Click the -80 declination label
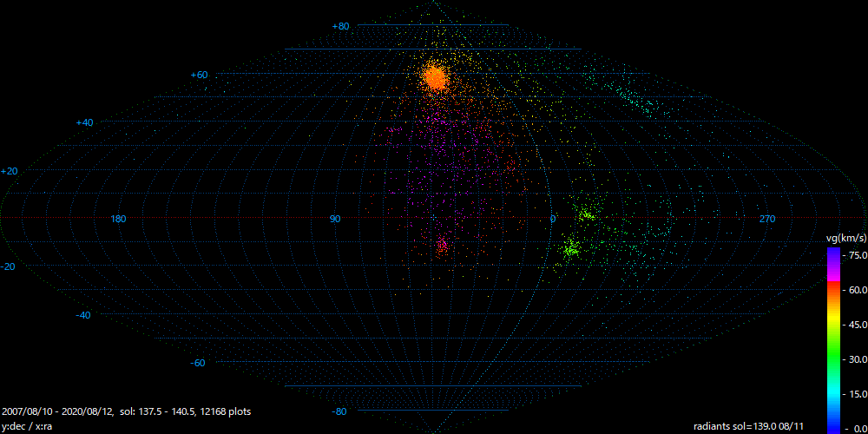The width and height of the screenshot is (868, 434). pos(340,411)
